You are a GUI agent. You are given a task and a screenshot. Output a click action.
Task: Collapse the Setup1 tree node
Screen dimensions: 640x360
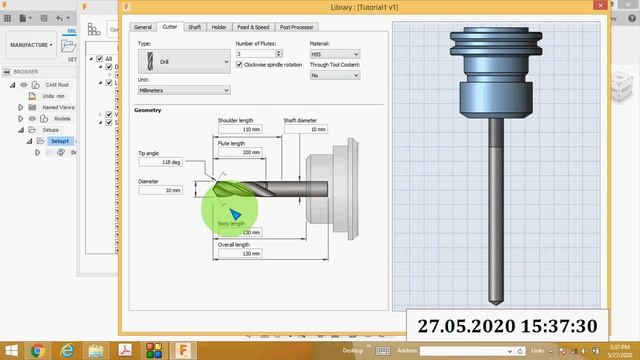pos(29,141)
